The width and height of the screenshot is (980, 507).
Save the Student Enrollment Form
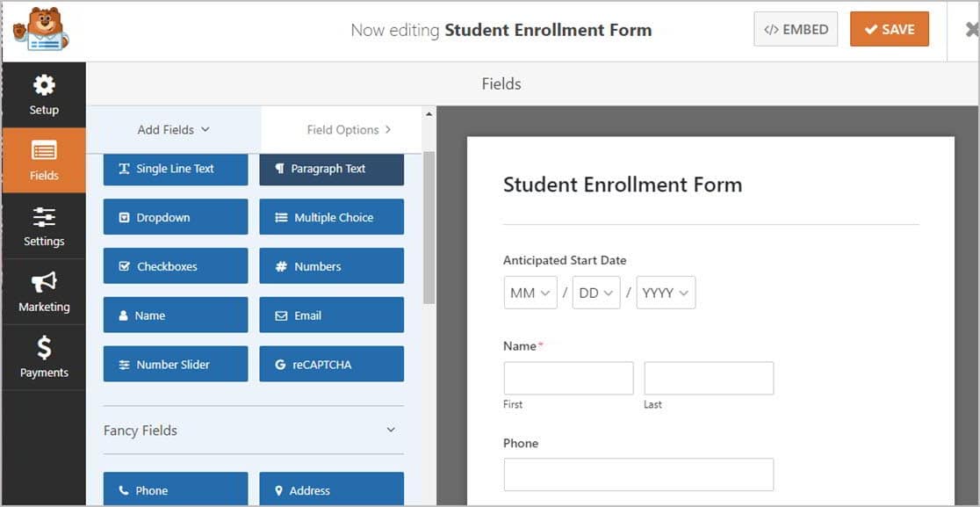point(889,29)
